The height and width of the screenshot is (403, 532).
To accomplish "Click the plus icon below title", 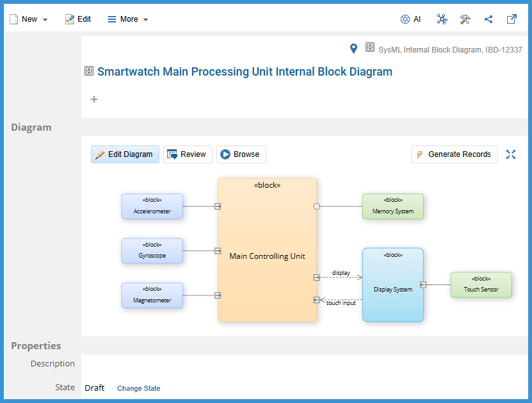I will click(x=94, y=99).
